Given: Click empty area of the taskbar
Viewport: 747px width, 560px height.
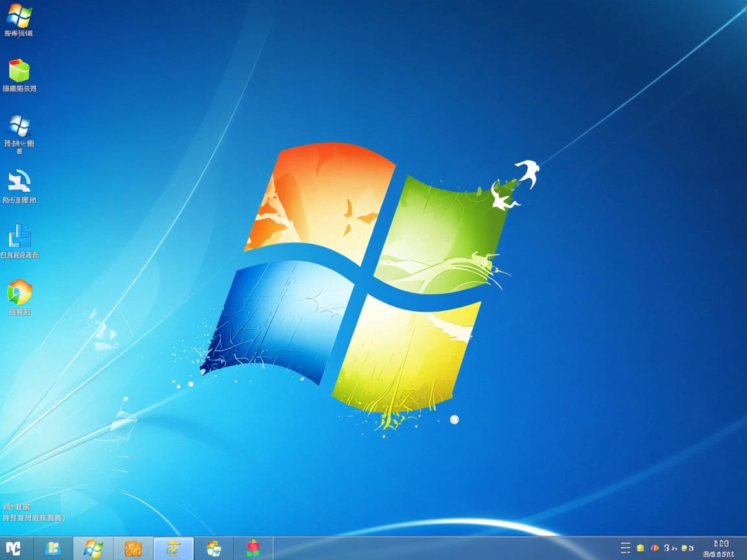Looking at the screenshot, I should click(x=441, y=548).
